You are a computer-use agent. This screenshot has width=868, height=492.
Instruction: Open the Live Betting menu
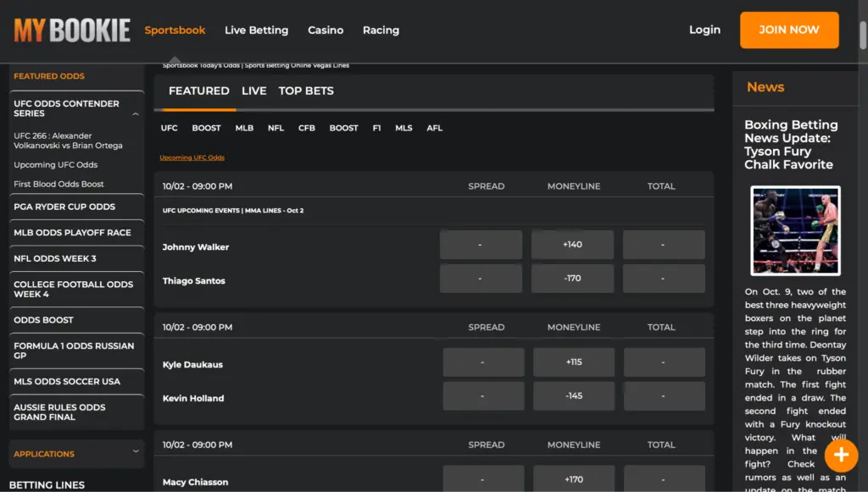(256, 30)
